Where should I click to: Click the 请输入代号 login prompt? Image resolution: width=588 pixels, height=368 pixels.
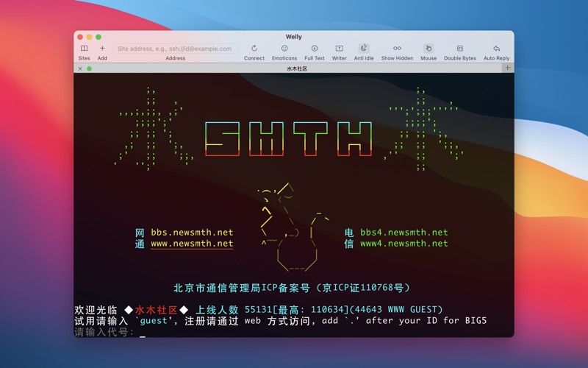coord(104,333)
